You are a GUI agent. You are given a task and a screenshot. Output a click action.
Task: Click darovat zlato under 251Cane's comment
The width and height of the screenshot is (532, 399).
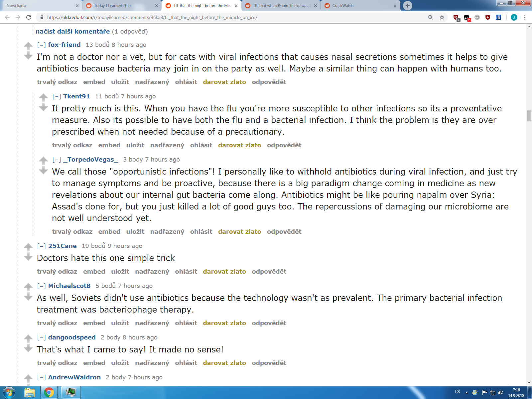(x=224, y=272)
